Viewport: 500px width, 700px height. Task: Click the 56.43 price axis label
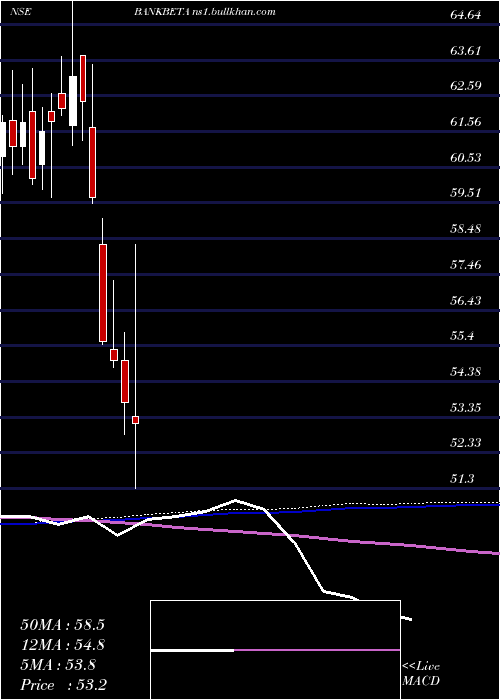(465, 300)
